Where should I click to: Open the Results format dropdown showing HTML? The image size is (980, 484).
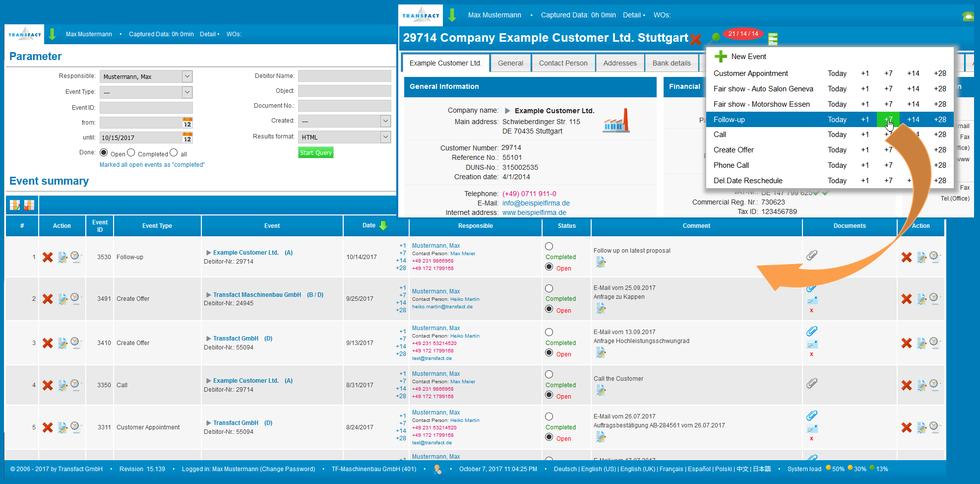(x=344, y=137)
